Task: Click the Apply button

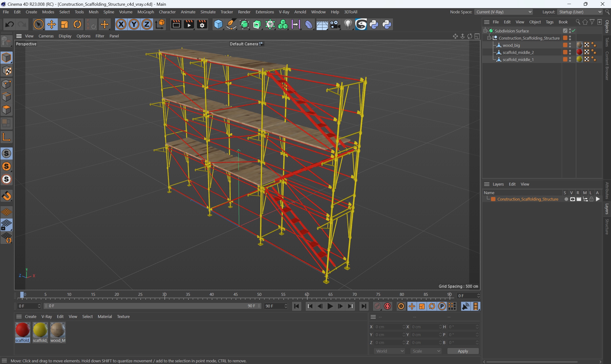Action: point(463,351)
